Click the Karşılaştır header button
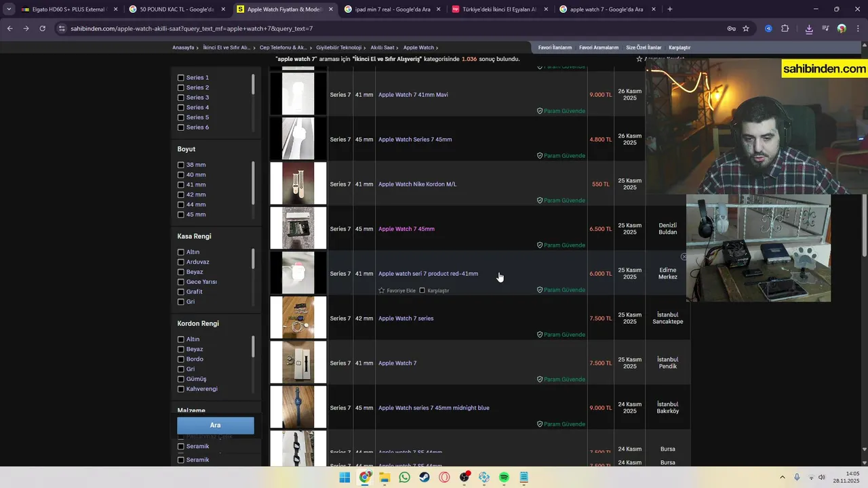The height and width of the screenshot is (488, 868). coord(679,47)
